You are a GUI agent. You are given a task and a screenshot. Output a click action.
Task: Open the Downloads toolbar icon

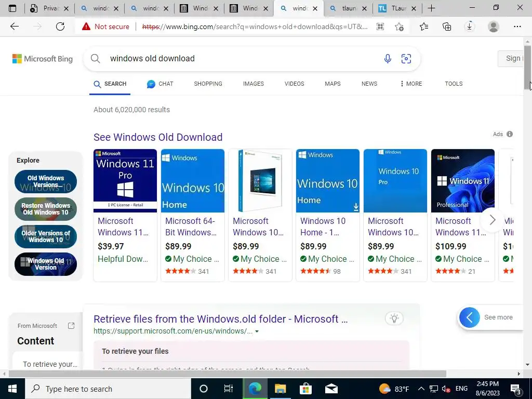click(x=470, y=26)
